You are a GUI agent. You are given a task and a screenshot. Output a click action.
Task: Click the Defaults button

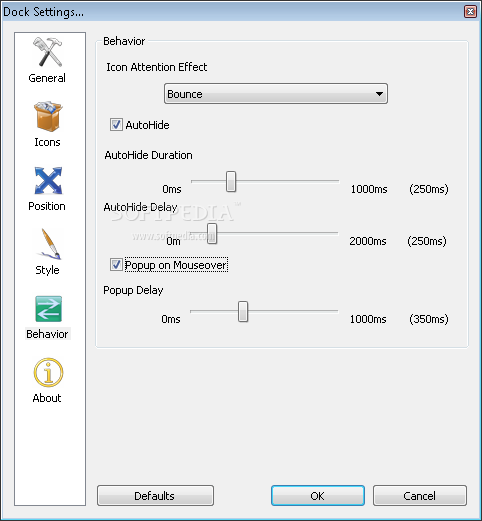point(155,496)
